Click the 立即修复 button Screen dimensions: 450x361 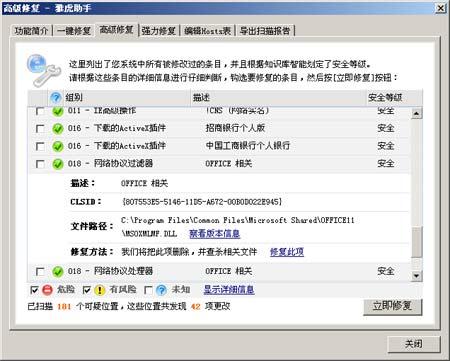[x=392, y=306]
